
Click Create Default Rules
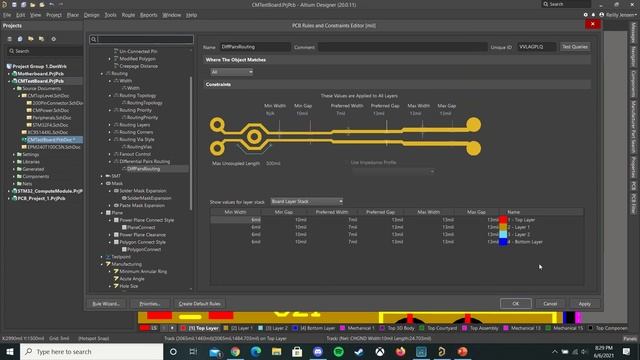tap(200, 304)
